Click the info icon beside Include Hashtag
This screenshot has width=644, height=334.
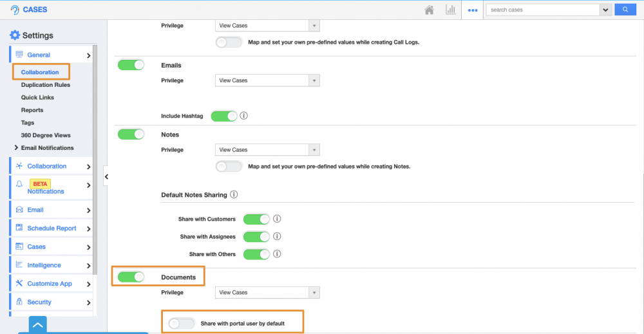(244, 116)
